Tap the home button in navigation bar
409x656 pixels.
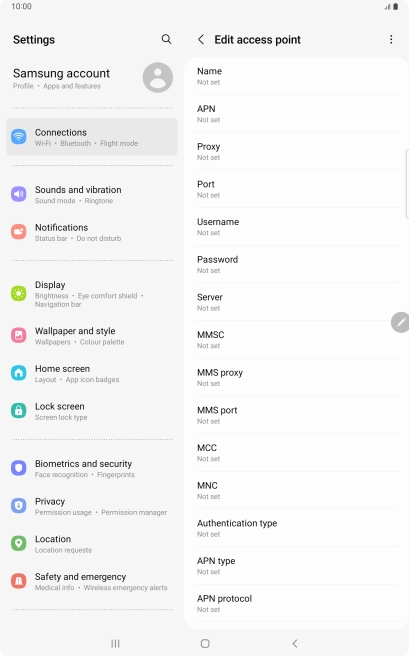pyautogui.click(x=205, y=643)
